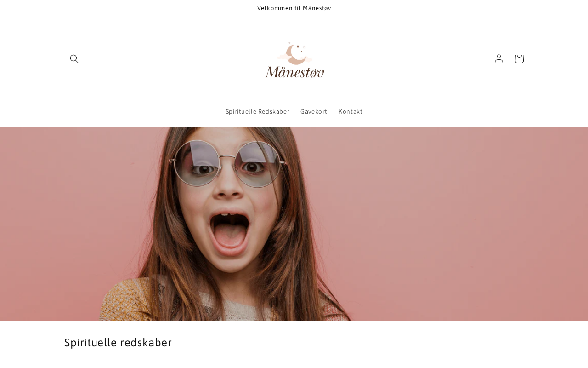Click the Velkommen til Månestøv announcement
Screen dimensions: 588x368
[x=294, y=8]
